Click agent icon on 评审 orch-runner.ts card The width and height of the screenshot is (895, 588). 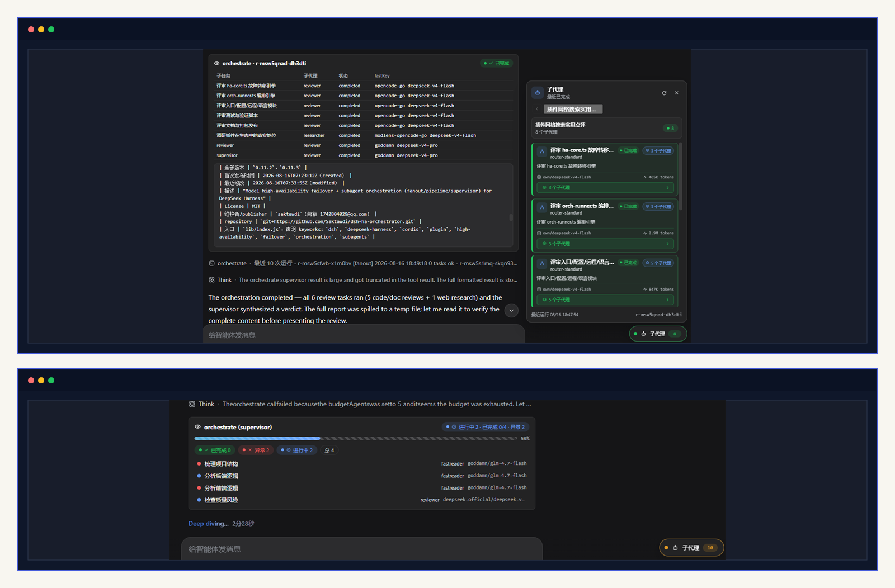[542, 208]
